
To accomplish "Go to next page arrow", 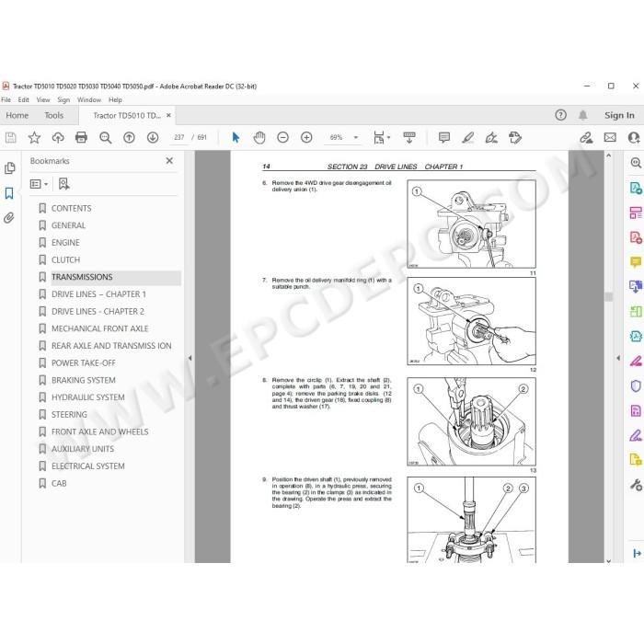I will click(x=153, y=137).
